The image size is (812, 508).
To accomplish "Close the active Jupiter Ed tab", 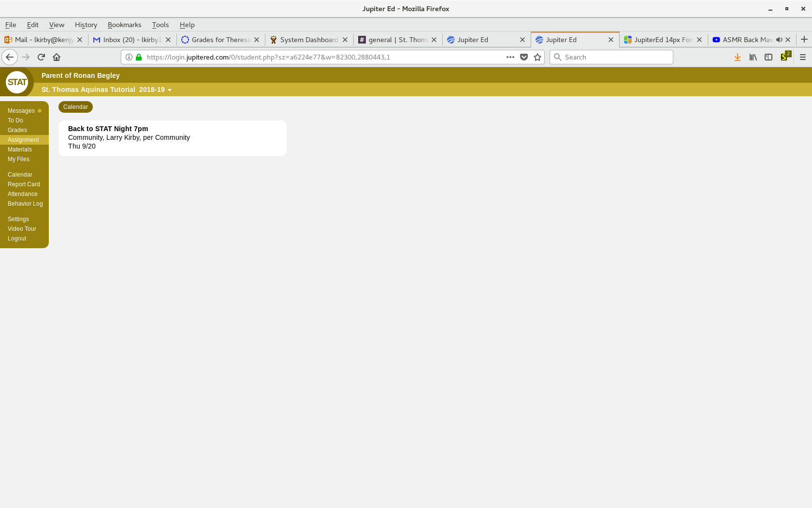I will [611, 40].
